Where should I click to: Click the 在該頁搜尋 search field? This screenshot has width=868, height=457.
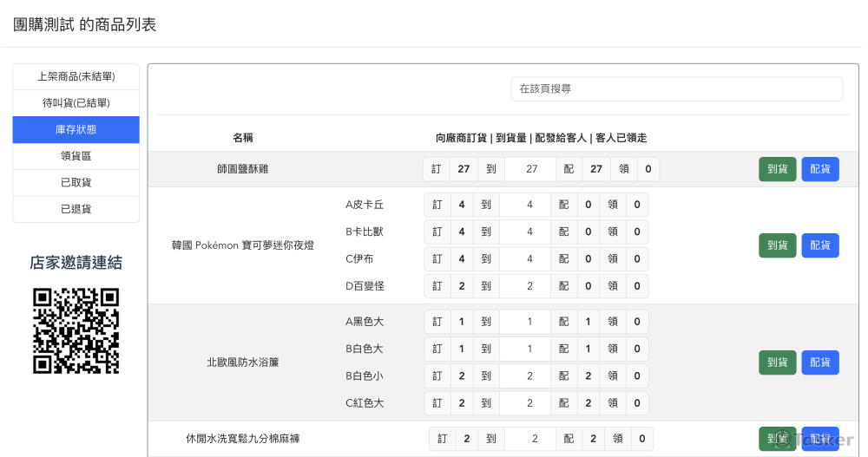pos(676,88)
